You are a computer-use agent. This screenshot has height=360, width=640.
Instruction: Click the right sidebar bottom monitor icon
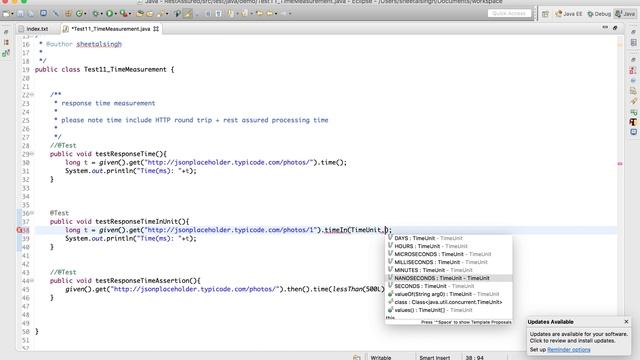pos(633,132)
